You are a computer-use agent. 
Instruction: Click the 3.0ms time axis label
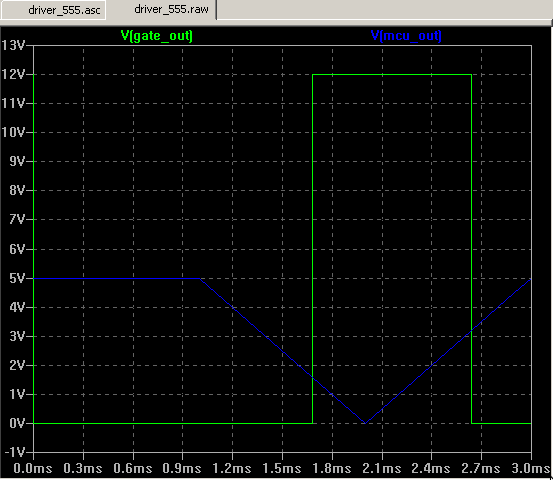click(x=531, y=469)
